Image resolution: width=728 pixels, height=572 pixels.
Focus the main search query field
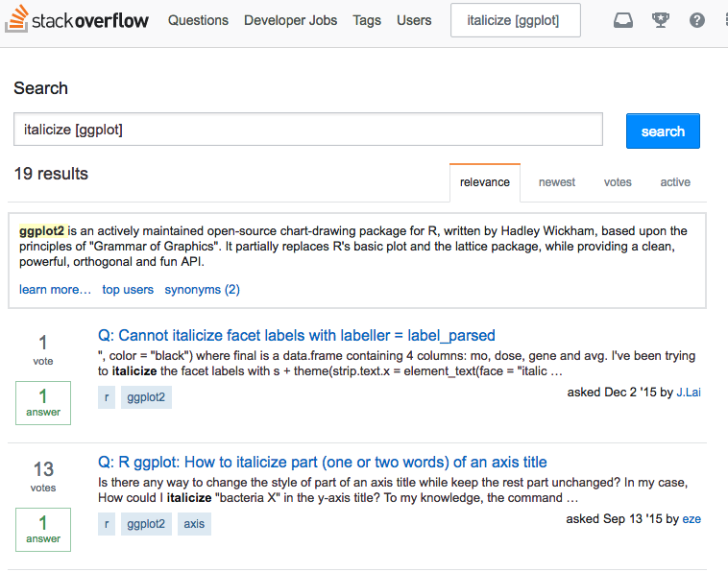[307, 130]
